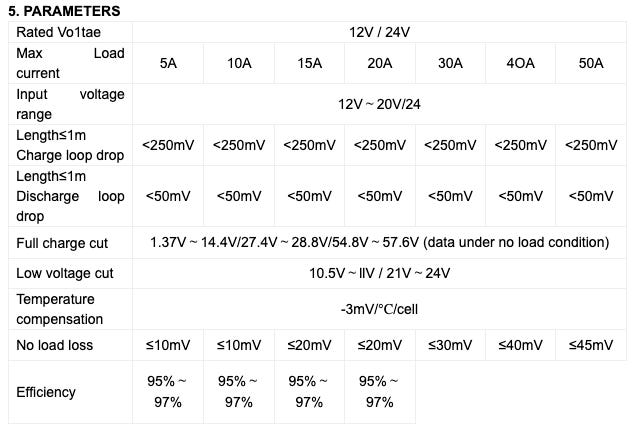
Task: Click the 10A column header cell
Action: coord(238,62)
